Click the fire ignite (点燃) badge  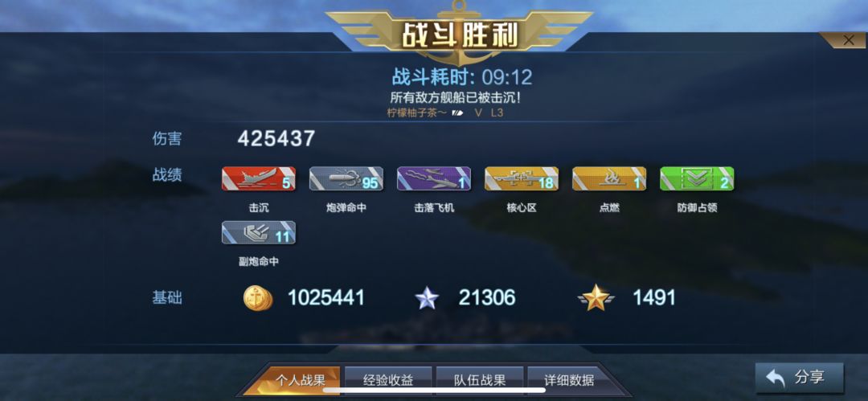point(609,179)
